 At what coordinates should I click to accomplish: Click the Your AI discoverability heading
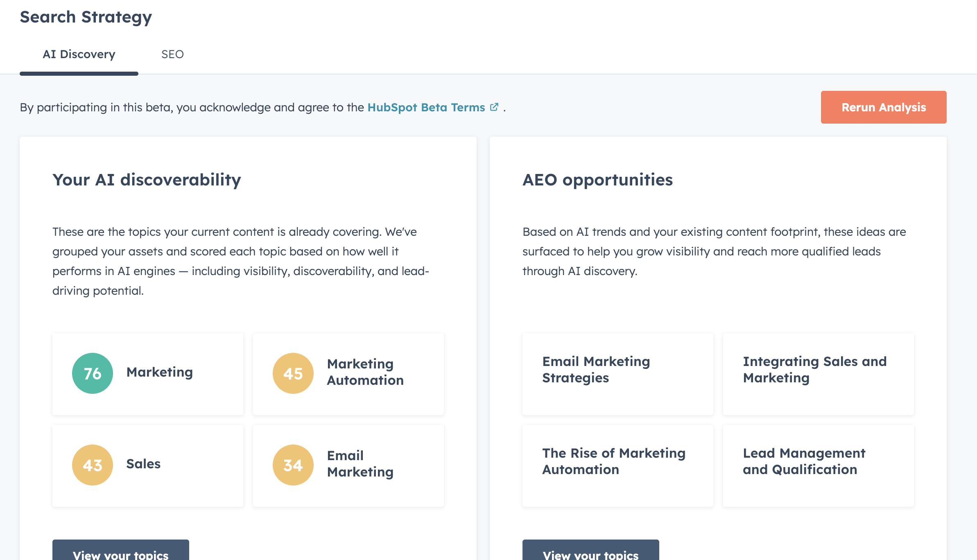[147, 180]
